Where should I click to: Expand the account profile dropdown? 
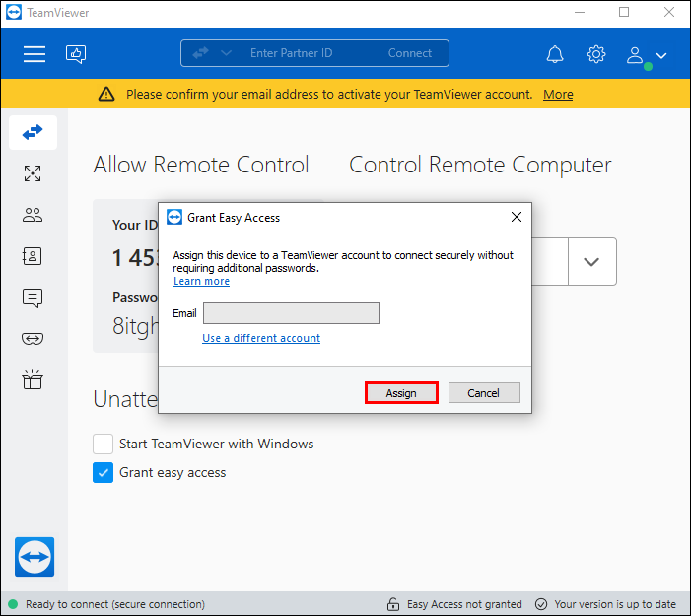pos(661,55)
